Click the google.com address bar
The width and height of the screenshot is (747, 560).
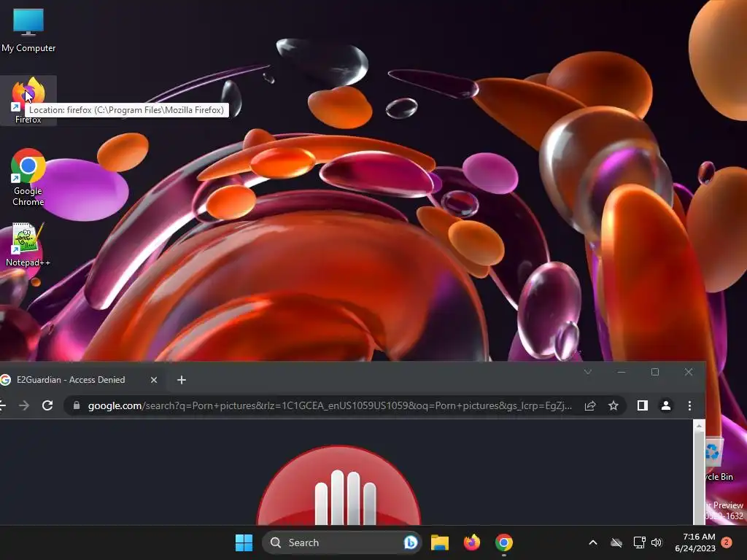coord(329,405)
